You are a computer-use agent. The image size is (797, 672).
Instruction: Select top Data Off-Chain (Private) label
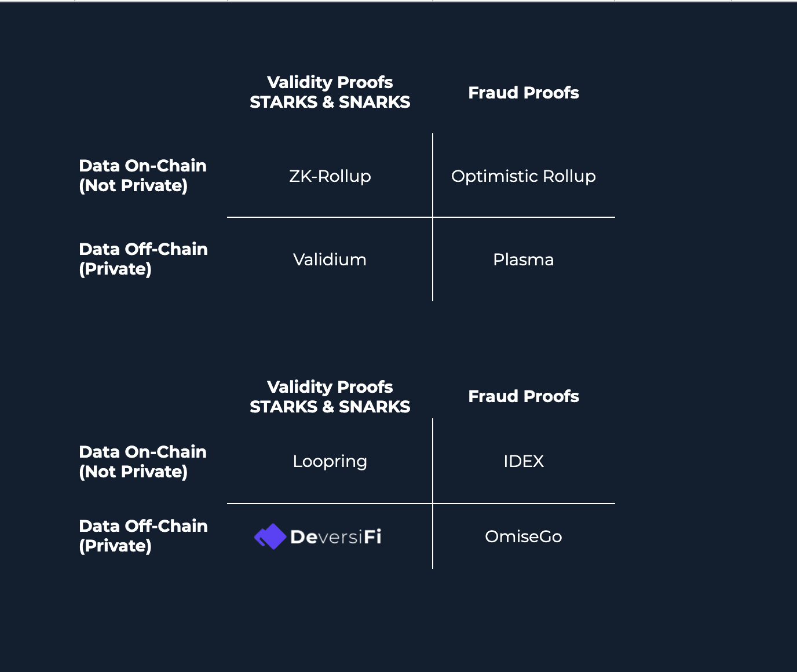click(143, 259)
